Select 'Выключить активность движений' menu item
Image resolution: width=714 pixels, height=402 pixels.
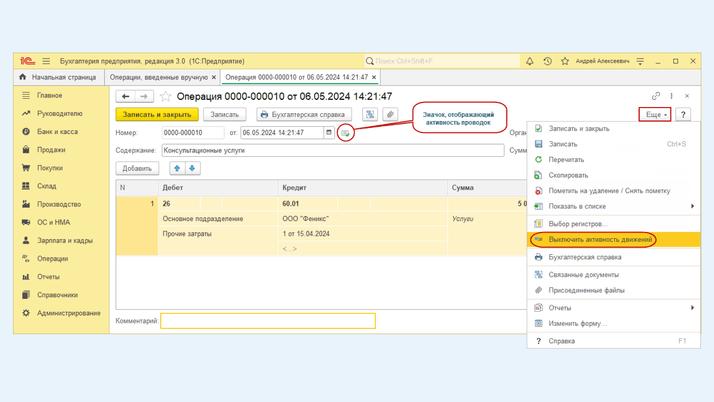click(x=600, y=240)
